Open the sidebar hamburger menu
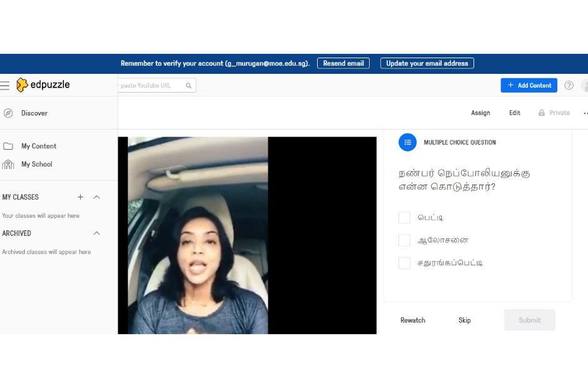 point(5,85)
